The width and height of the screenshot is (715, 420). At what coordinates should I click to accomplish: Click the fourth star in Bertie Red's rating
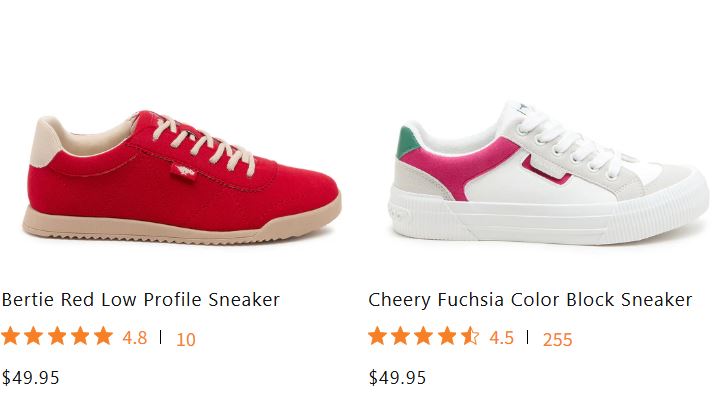(80, 337)
